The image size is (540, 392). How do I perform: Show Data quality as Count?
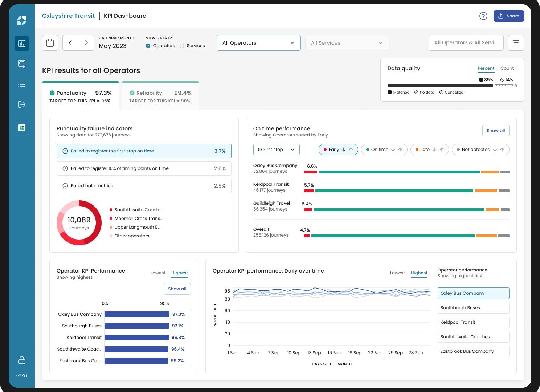click(x=507, y=68)
